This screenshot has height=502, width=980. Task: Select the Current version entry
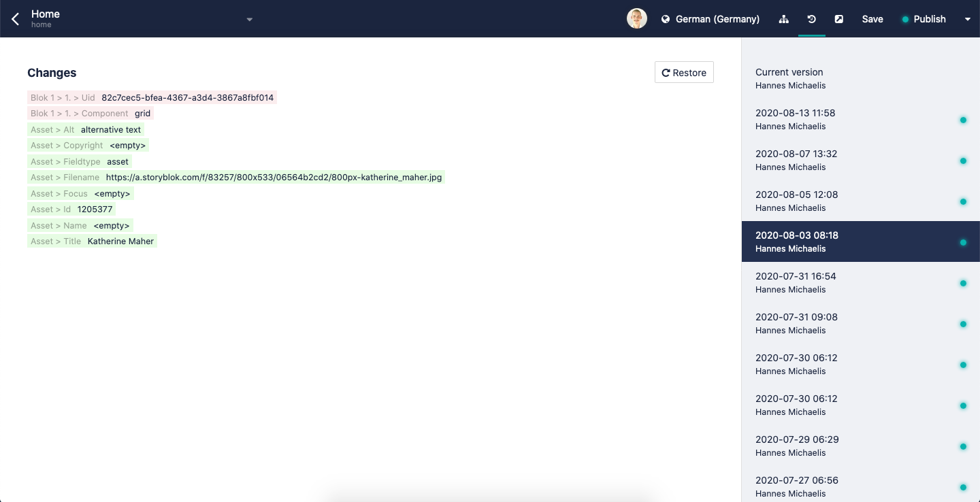[817, 78]
